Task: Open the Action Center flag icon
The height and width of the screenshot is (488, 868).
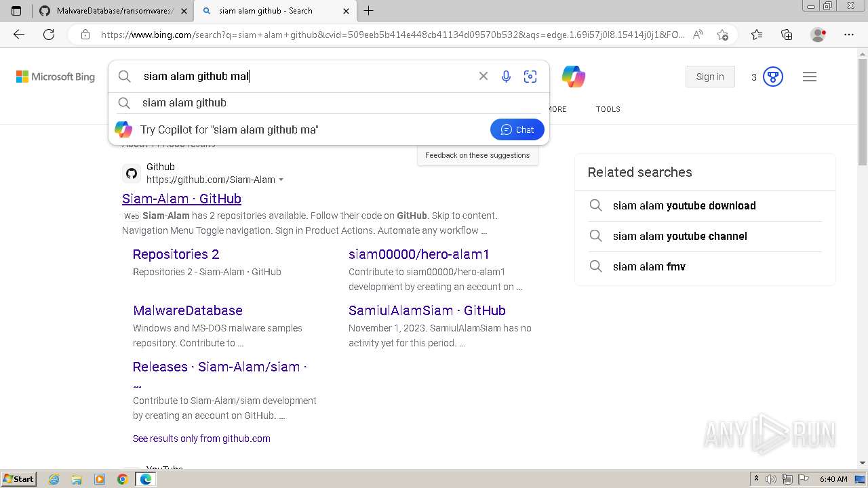Action: pyautogui.click(x=803, y=479)
